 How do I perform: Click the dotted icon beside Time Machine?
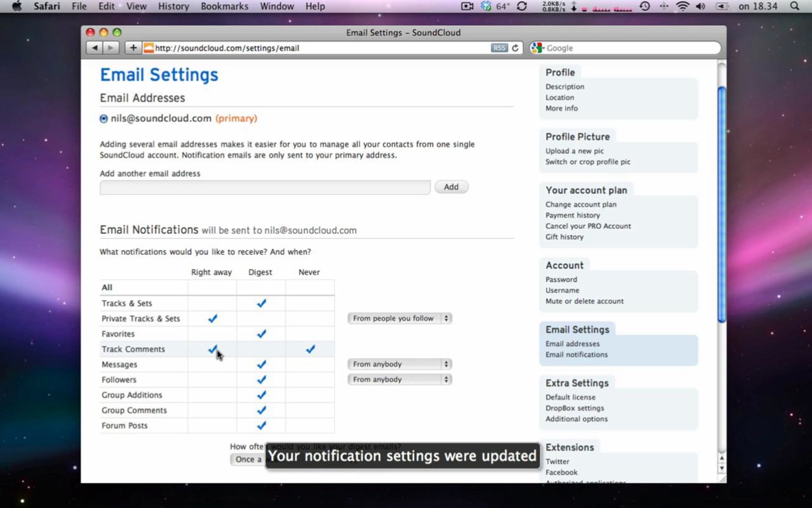[663, 6]
